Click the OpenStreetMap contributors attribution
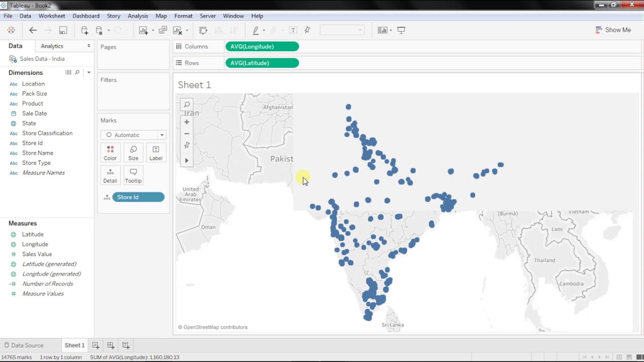This screenshot has height=362, width=644. [213, 327]
